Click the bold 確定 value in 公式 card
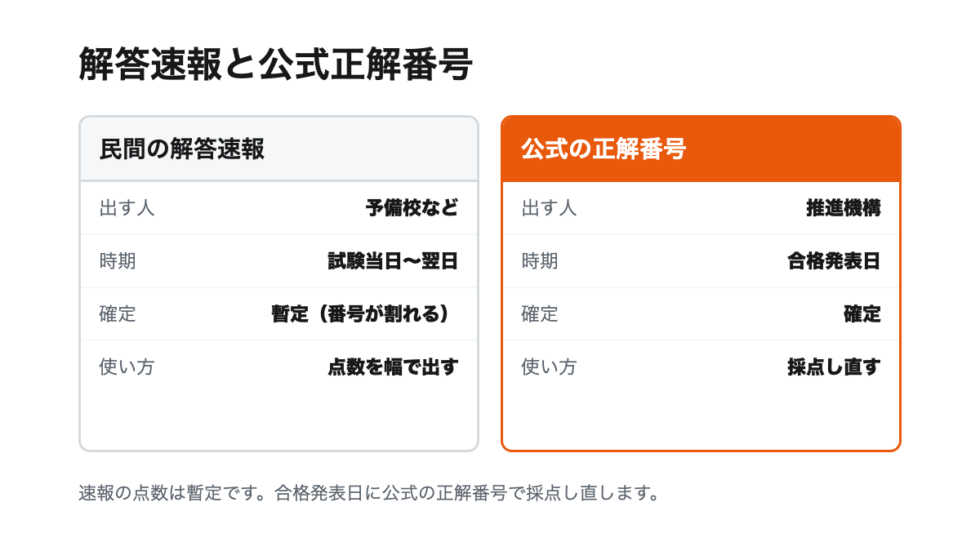 tap(862, 314)
